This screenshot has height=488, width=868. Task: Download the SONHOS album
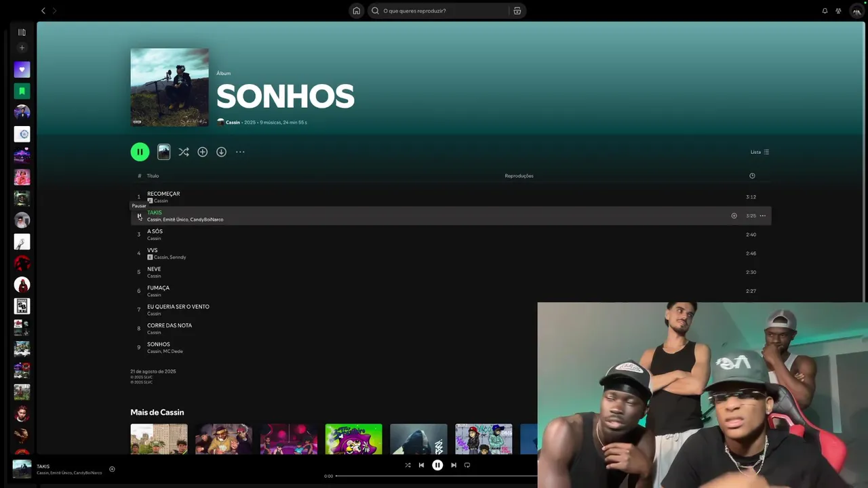click(221, 152)
